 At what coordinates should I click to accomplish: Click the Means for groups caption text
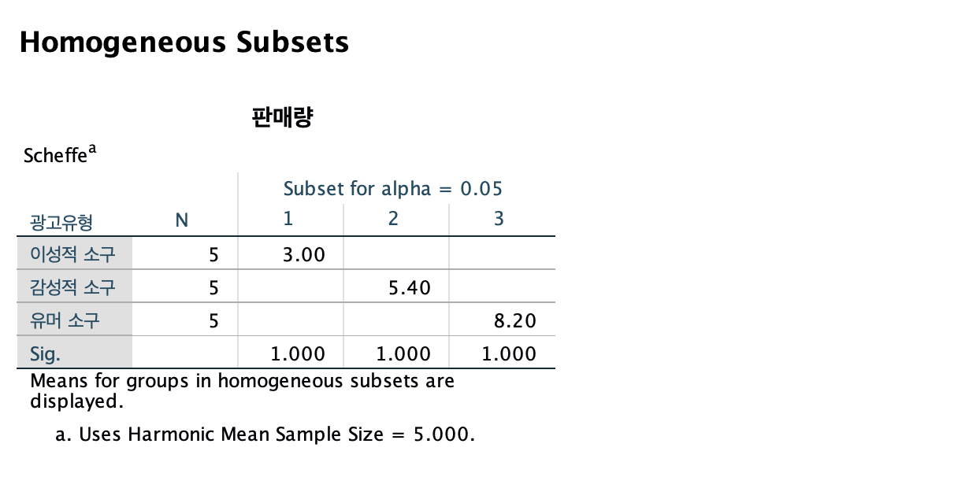242,391
